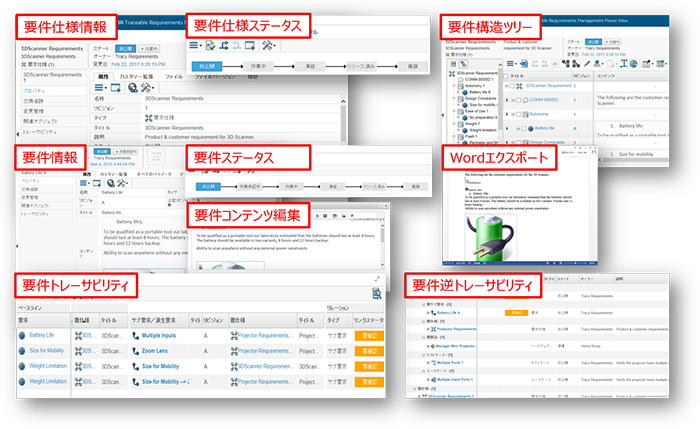Open Battery Life link in 要件トレーサビリティ table
The image size is (700, 429).
42,335
